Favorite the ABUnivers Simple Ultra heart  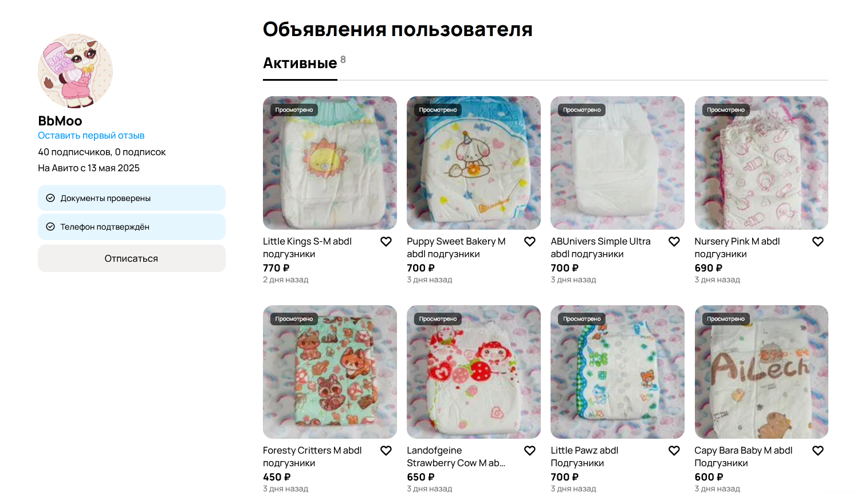point(674,242)
